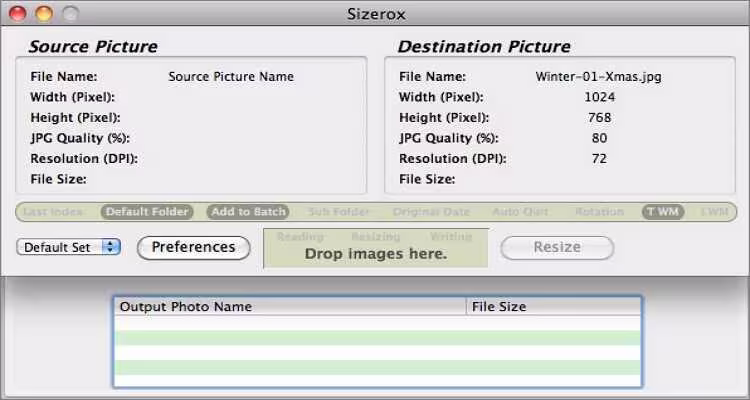Enable the Last Index option
The width and height of the screenshot is (750, 400).
tap(53, 212)
